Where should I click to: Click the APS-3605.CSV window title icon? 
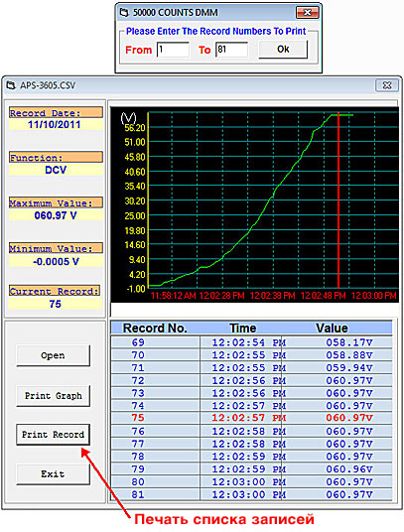point(11,85)
